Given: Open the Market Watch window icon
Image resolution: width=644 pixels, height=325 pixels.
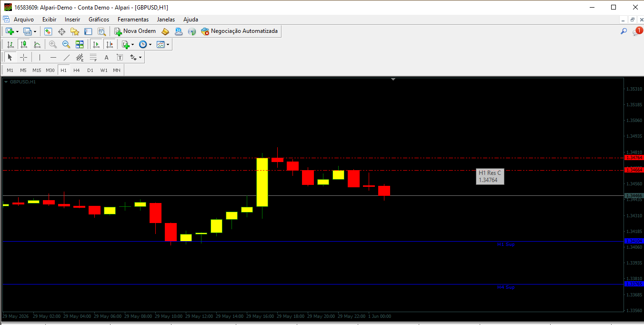Looking at the screenshot, I should click(48, 31).
